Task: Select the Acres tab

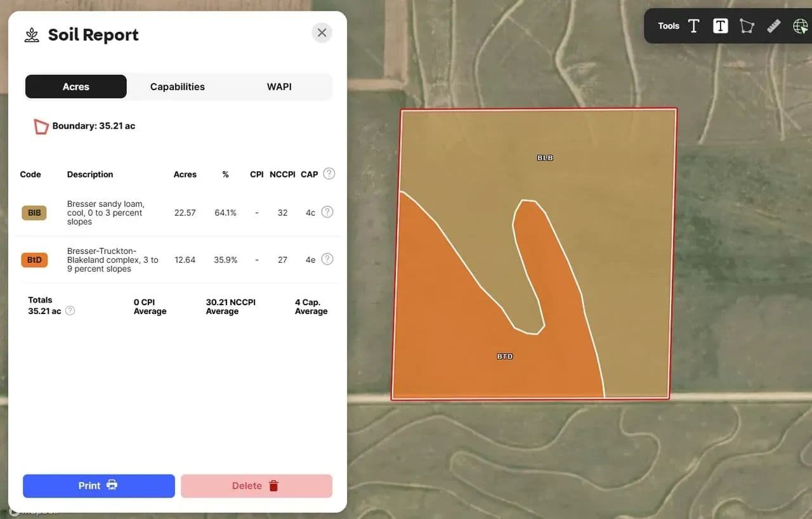Action: click(x=76, y=87)
